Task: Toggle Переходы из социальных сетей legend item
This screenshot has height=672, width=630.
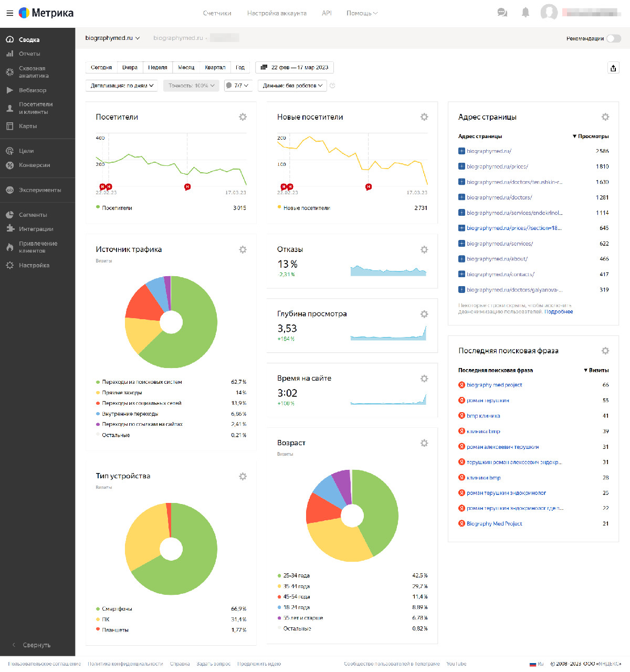Action: [139, 403]
